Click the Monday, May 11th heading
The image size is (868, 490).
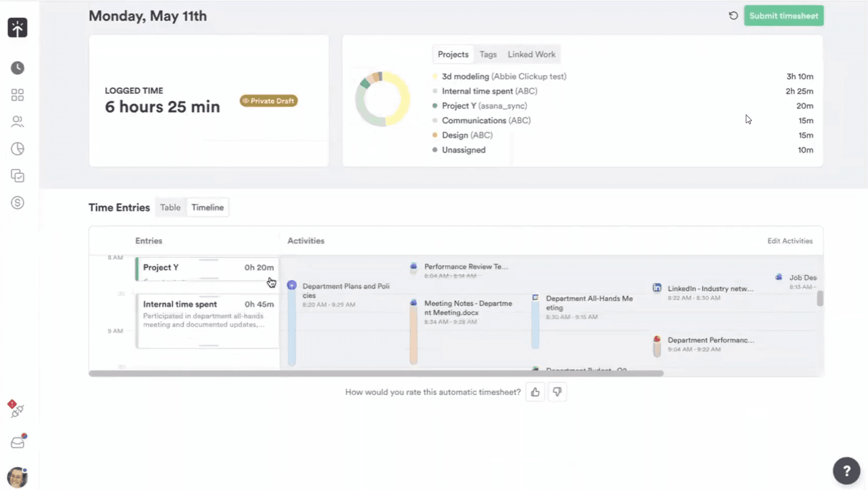[148, 16]
